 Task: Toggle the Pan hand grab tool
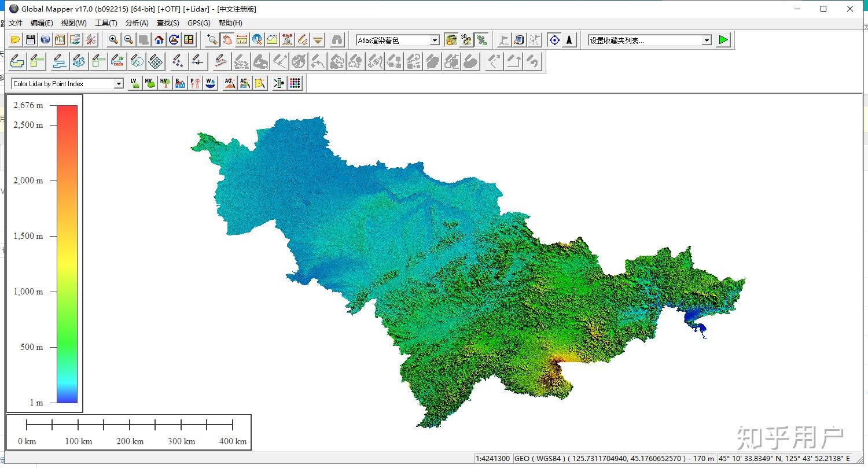coord(227,40)
